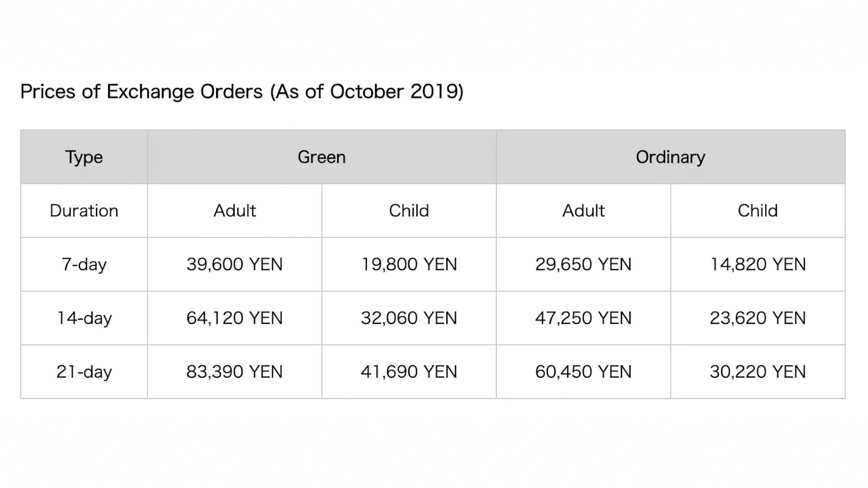Image resolution: width=868 pixels, height=488 pixels.
Task: Click the 30,220 YEN price cell
Action: tap(758, 372)
